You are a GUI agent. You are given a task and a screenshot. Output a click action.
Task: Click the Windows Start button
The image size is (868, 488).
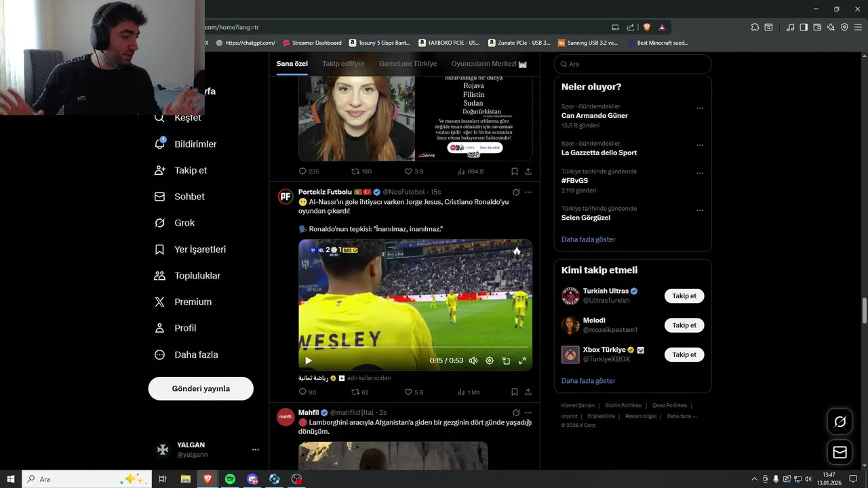(11, 479)
